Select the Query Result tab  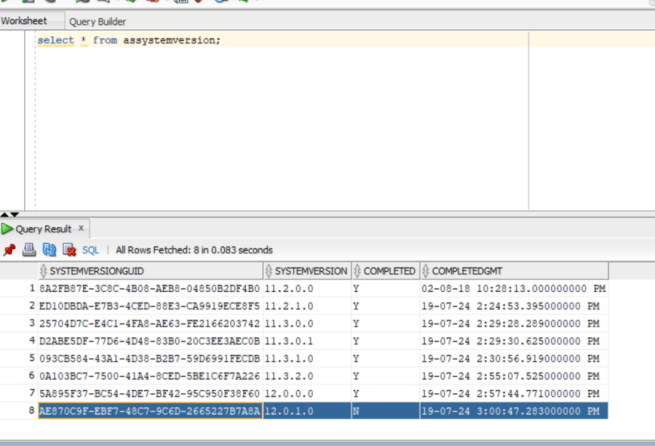43,229
